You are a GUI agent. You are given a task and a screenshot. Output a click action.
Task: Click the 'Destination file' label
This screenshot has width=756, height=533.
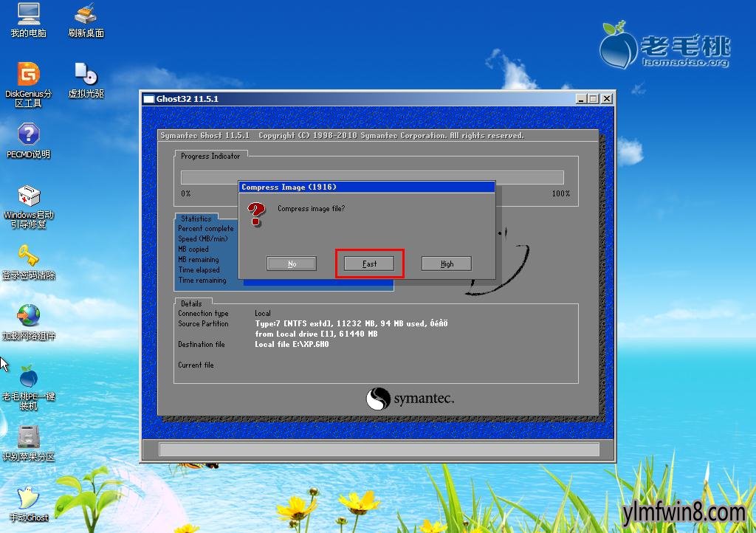(201, 344)
